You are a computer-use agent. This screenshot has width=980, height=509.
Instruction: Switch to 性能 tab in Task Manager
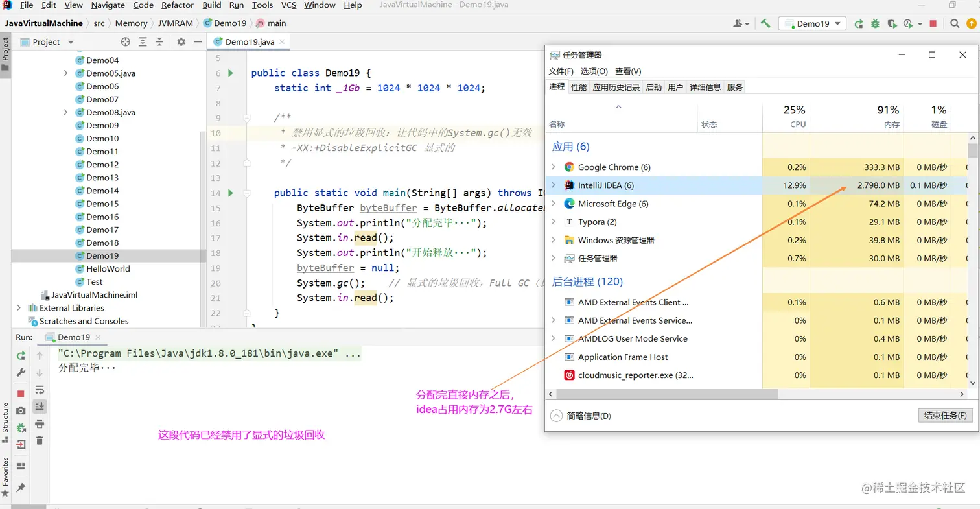[x=579, y=87]
